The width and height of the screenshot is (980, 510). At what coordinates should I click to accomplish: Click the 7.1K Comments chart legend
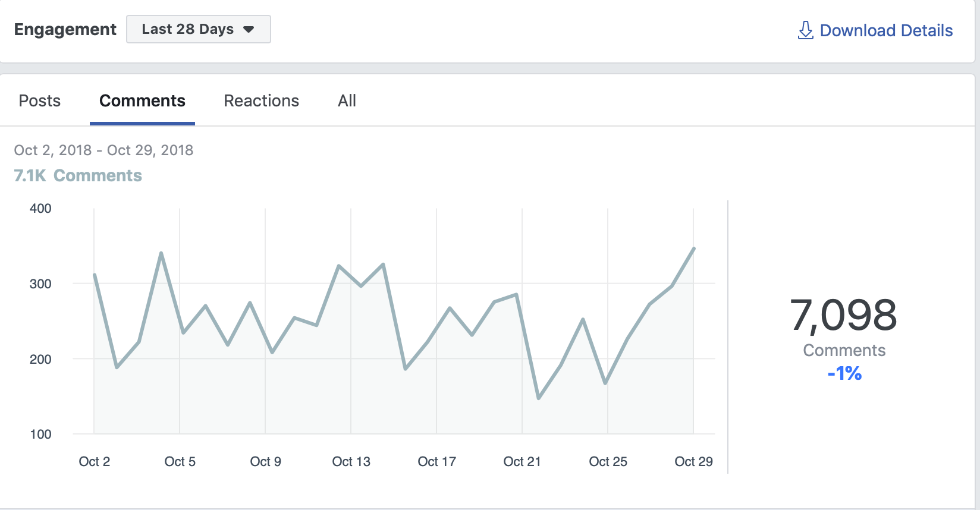[x=78, y=175]
